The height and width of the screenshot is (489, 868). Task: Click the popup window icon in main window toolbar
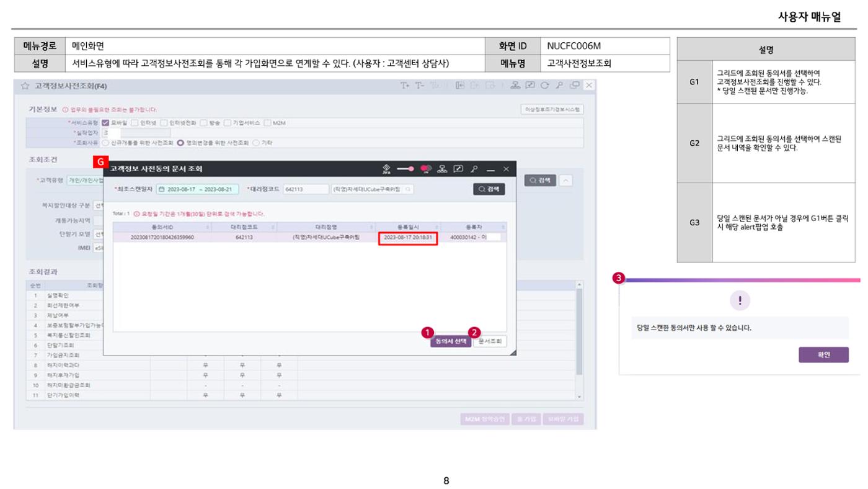[575, 85]
